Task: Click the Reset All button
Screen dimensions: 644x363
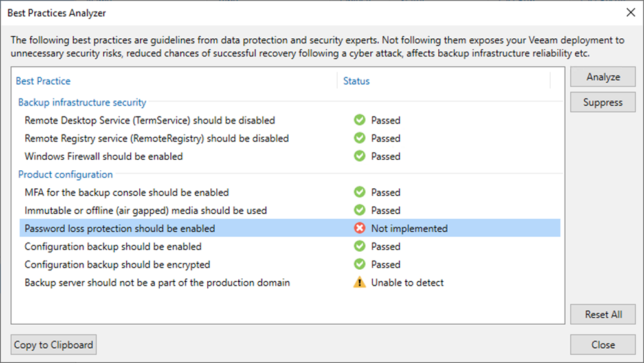Action: pyautogui.click(x=603, y=314)
